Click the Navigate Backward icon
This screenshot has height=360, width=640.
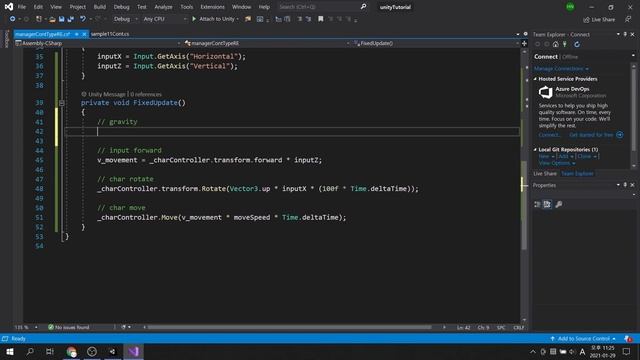pyautogui.click(x=12, y=19)
